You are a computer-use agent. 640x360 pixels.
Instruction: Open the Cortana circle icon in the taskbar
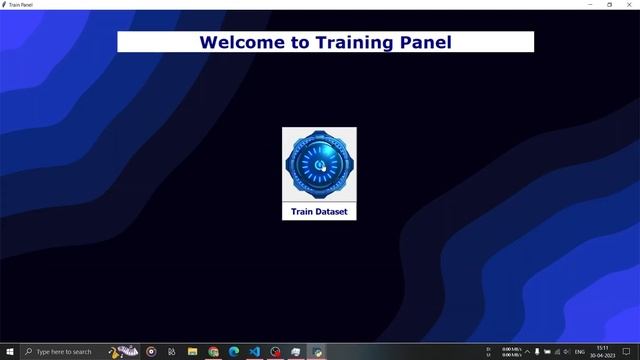151,351
